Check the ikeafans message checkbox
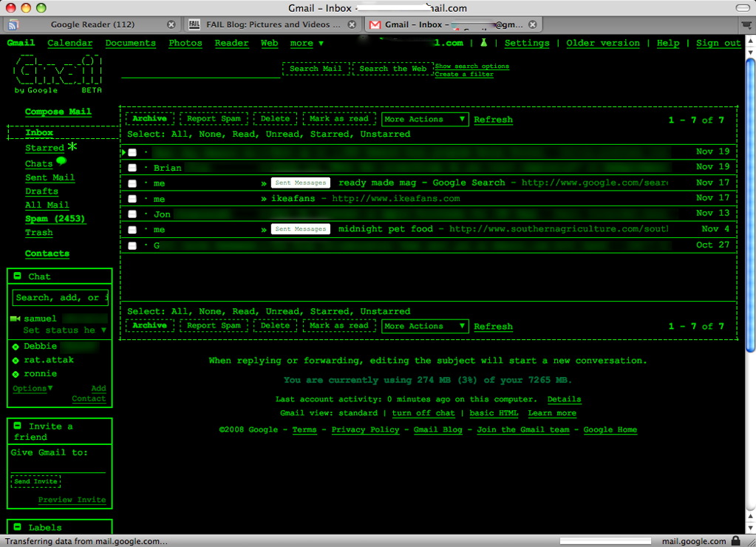756x547 pixels. [132, 199]
